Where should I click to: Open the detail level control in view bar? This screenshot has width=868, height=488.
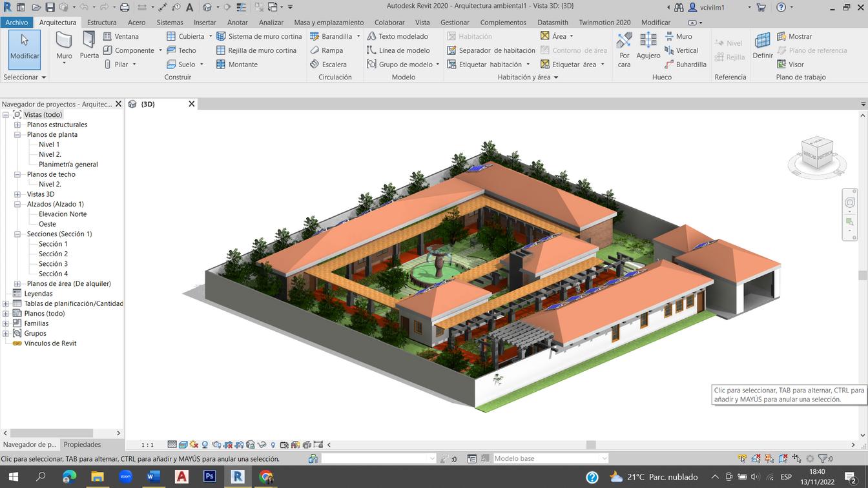point(172,445)
